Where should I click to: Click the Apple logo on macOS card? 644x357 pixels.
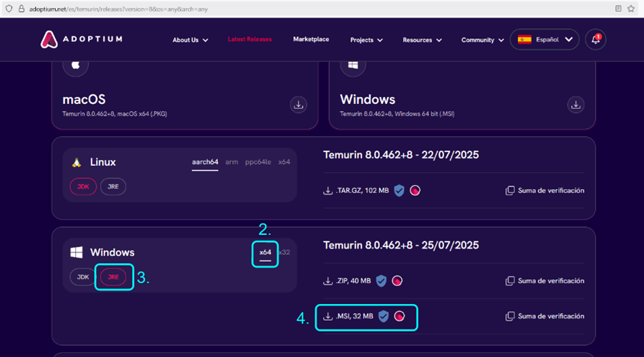[x=76, y=64]
